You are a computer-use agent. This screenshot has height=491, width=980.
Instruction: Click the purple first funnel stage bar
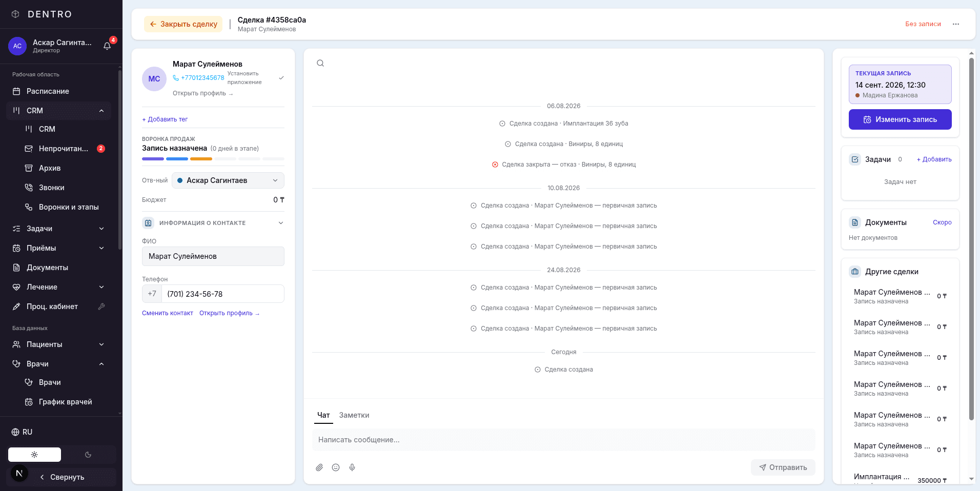(x=153, y=159)
